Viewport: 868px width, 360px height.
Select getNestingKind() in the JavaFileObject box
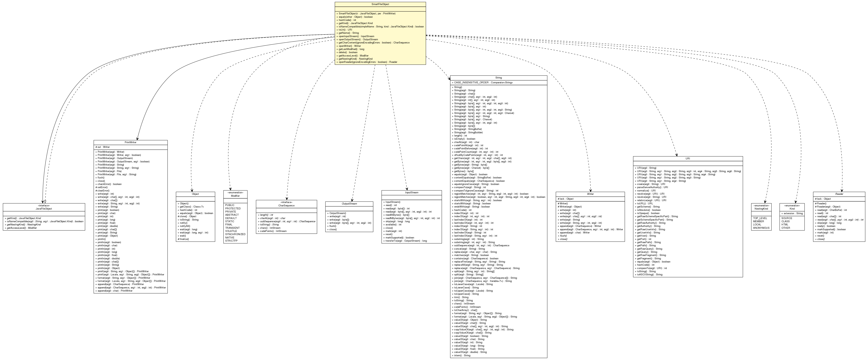point(23,225)
